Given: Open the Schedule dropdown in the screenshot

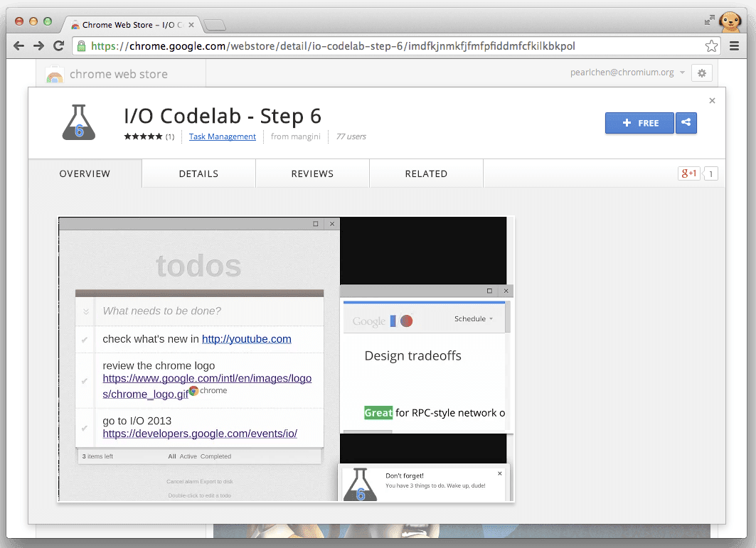Looking at the screenshot, I should click(x=474, y=319).
